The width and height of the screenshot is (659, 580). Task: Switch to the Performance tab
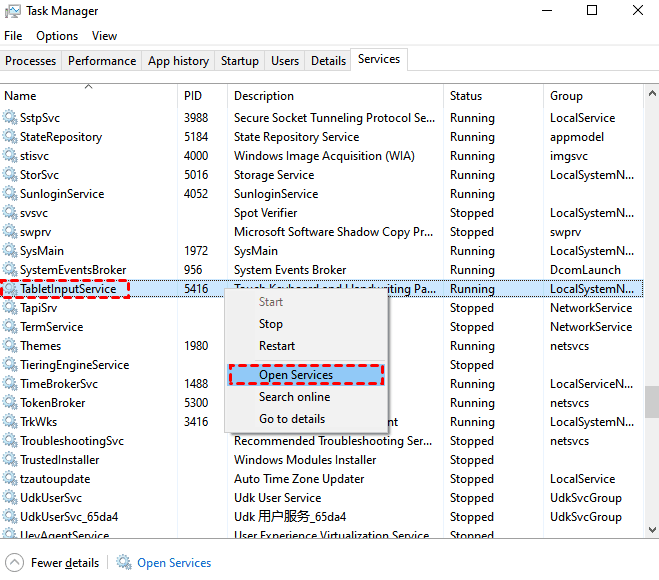click(x=102, y=61)
